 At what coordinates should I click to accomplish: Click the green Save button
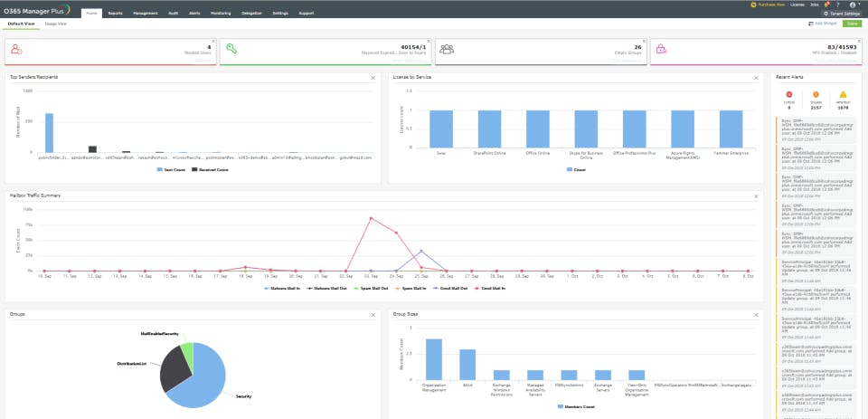click(852, 24)
